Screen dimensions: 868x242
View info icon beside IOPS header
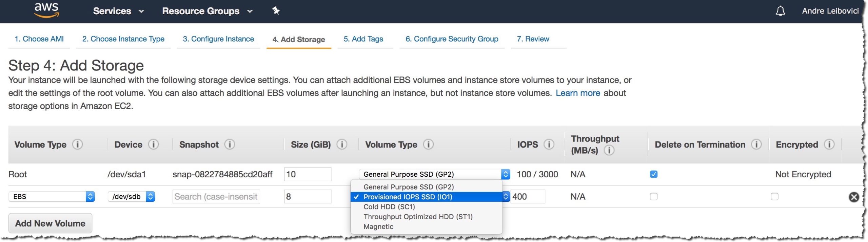point(549,145)
